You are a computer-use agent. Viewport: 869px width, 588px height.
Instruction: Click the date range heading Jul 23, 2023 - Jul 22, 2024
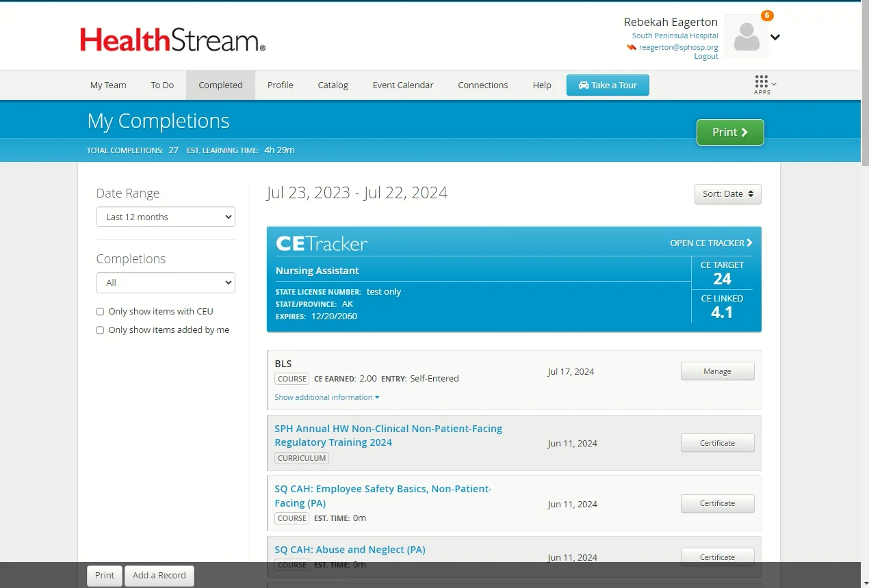click(357, 193)
